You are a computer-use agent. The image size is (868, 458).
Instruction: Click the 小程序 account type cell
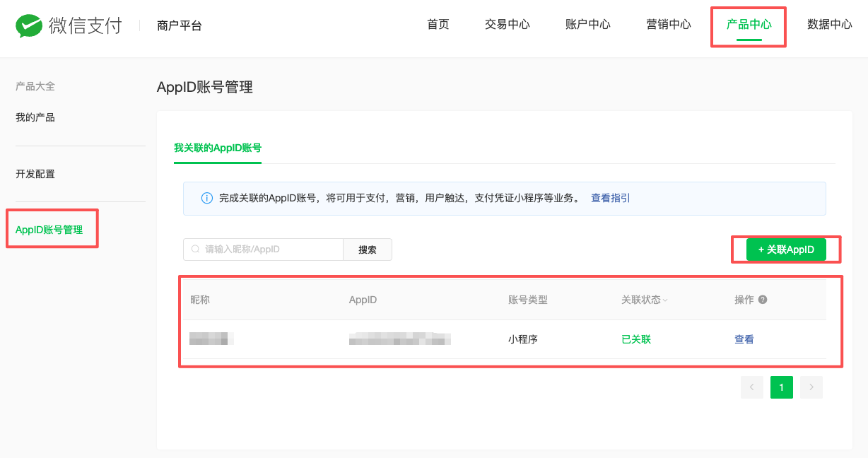[523, 339]
